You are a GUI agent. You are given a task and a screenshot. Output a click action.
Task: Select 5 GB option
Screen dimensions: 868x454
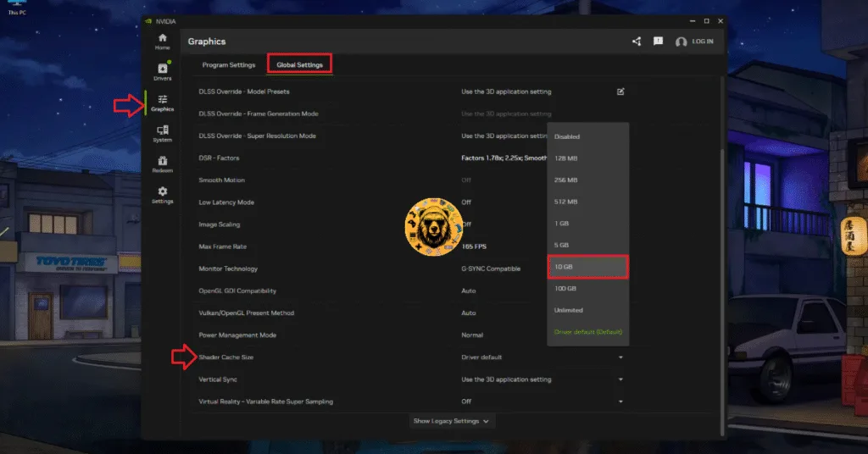point(588,245)
